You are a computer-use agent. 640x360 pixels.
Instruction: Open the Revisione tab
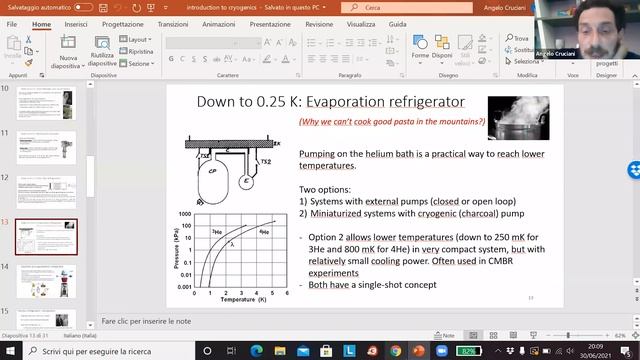319,24
